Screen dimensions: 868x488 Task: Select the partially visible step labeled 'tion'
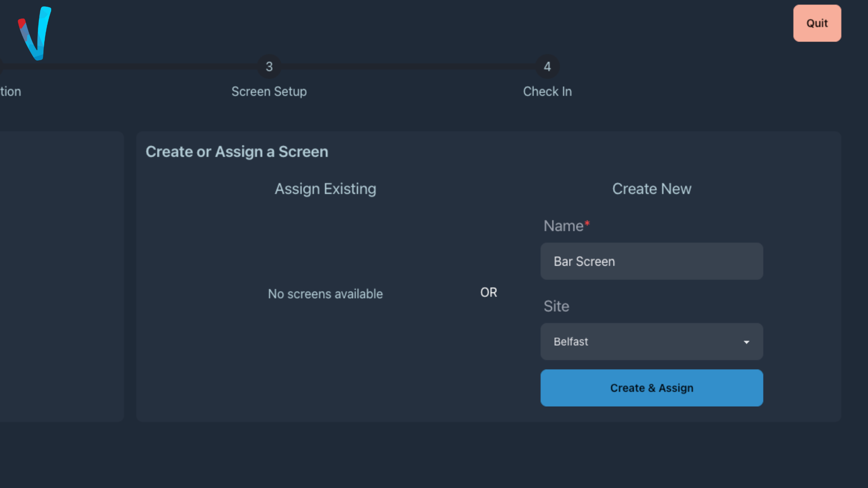point(10,91)
